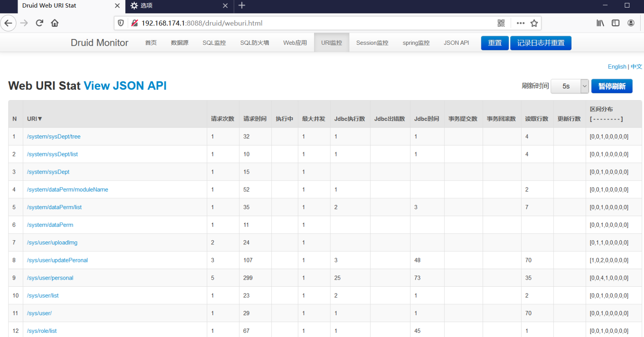This screenshot has width=644, height=337.
Task: Switch language to 中文
Action: [636, 67]
